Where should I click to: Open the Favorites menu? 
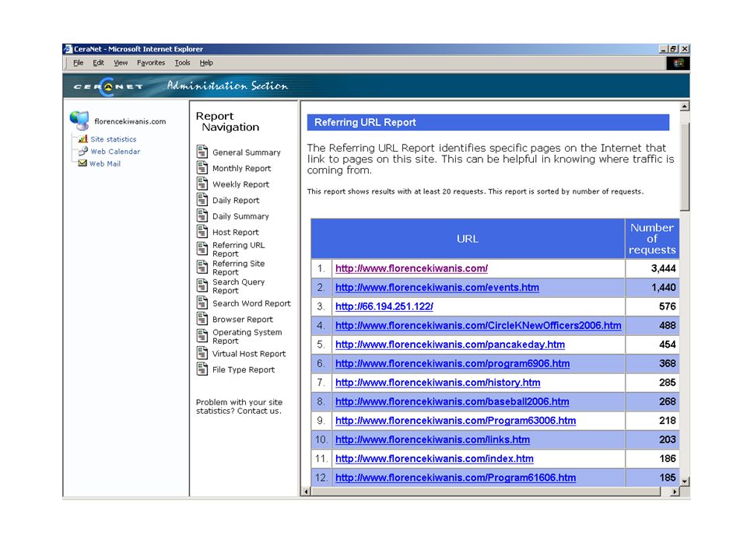[150, 63]
